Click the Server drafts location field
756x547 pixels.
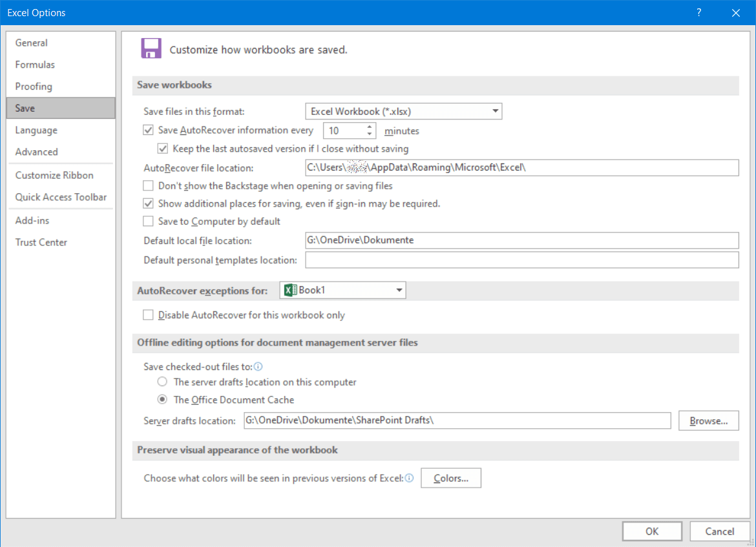point(457,420)
